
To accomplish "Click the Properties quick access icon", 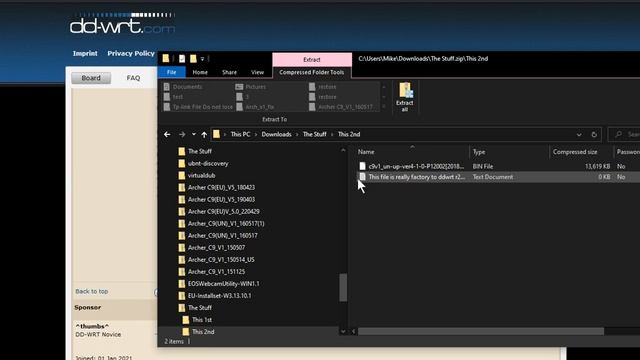I will point(182,59).
